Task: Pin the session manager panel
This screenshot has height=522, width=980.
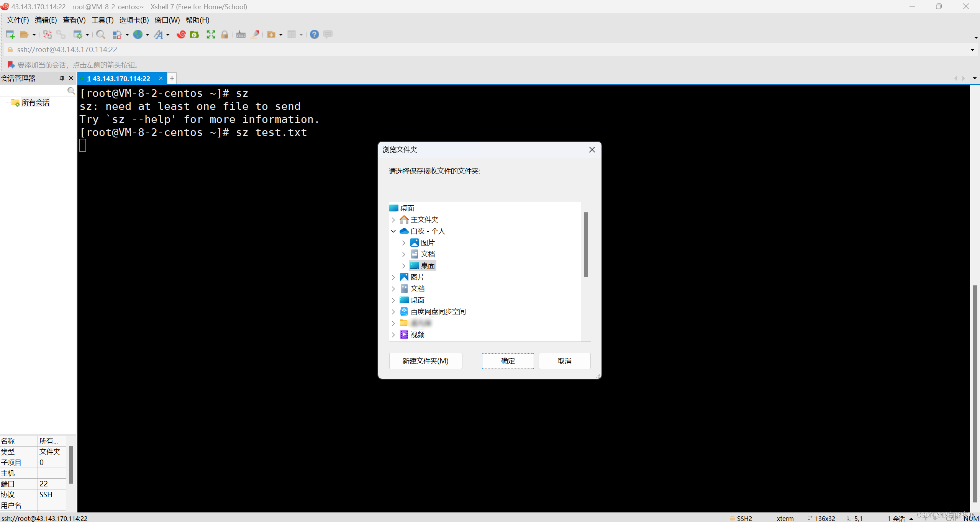Action: tap(62, 78)
